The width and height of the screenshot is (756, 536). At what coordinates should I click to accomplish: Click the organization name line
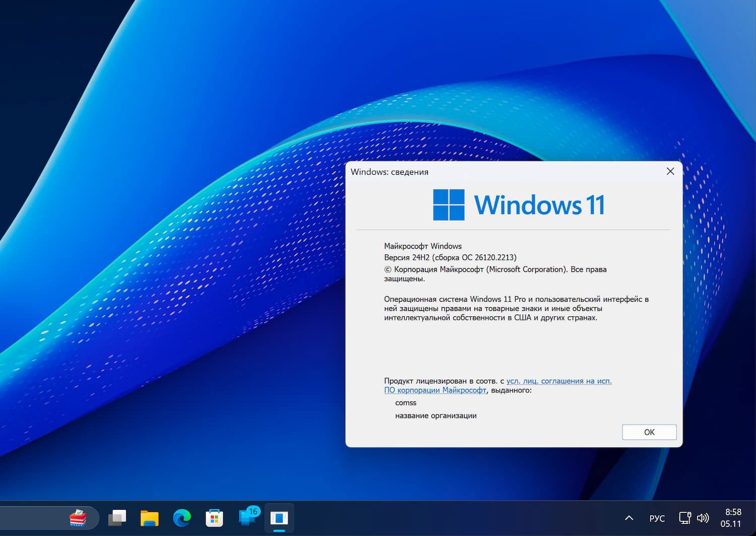tap(436, 416)
